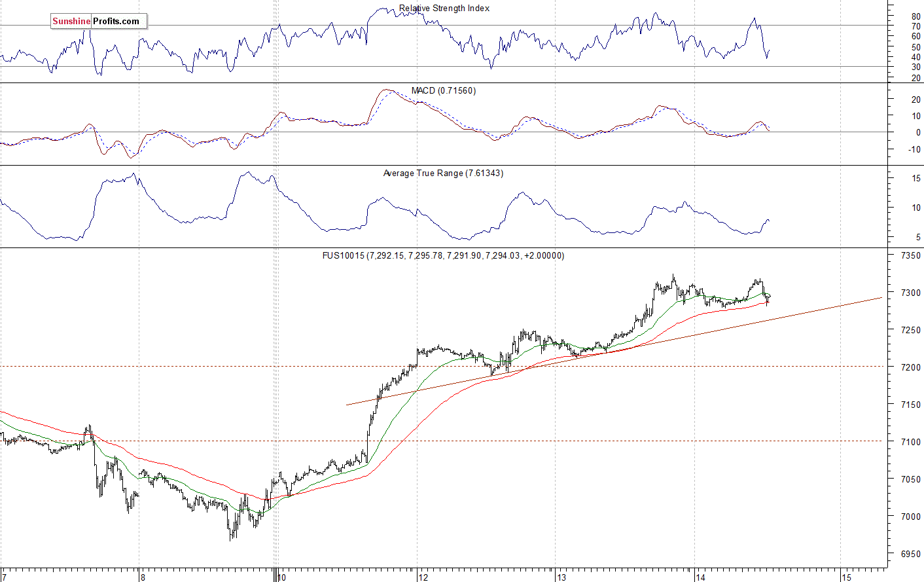The width and height of the screenshot is (924, 582).
Task: Select date label 10 on time axis
Action: coord(282,577)
